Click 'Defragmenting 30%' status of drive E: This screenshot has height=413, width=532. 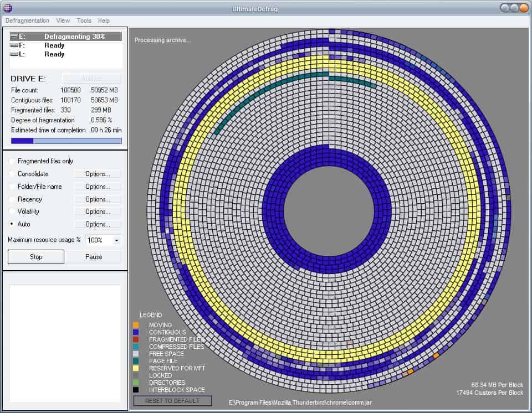[74, 37]
